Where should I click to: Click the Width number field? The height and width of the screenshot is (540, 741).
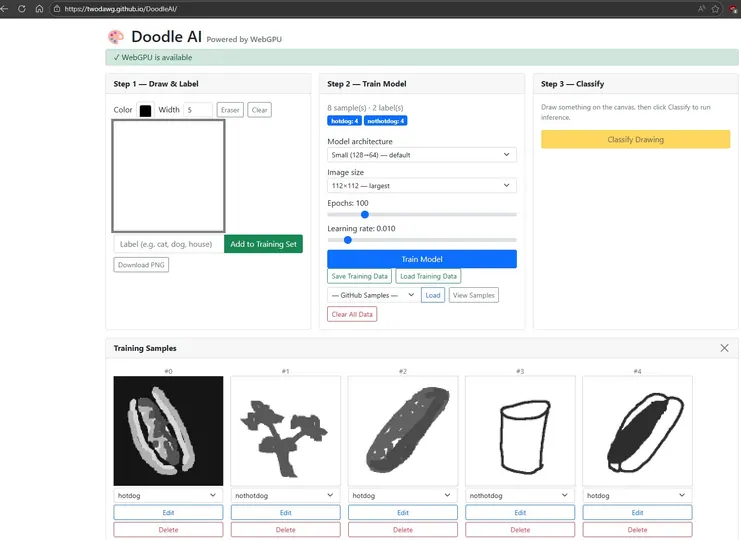(x=198, y=110)
